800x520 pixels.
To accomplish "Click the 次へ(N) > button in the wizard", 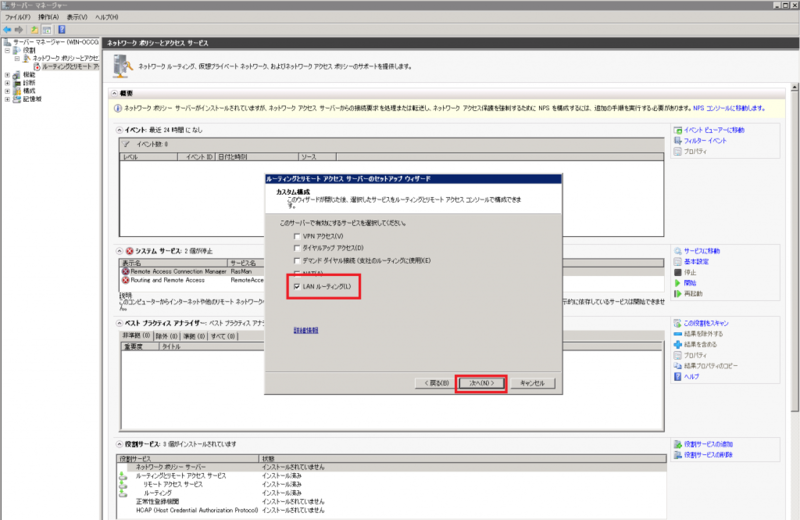I will coord(481,383).
